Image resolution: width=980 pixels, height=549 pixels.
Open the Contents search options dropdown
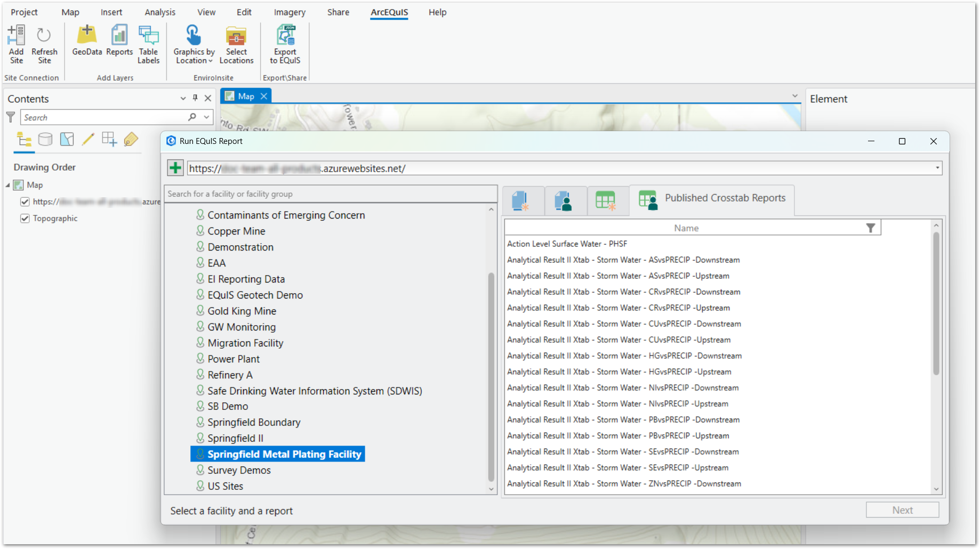[206, 117]
